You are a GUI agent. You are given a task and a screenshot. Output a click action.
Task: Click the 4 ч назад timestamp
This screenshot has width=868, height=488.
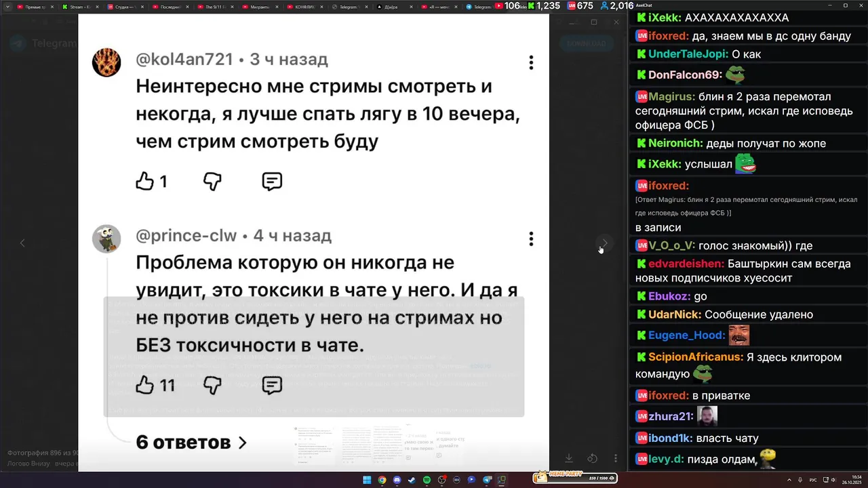(x=292, y=236)
